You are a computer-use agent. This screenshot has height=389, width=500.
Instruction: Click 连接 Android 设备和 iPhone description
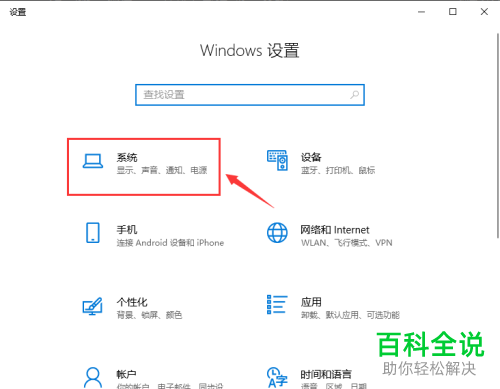tap(170, 243)
